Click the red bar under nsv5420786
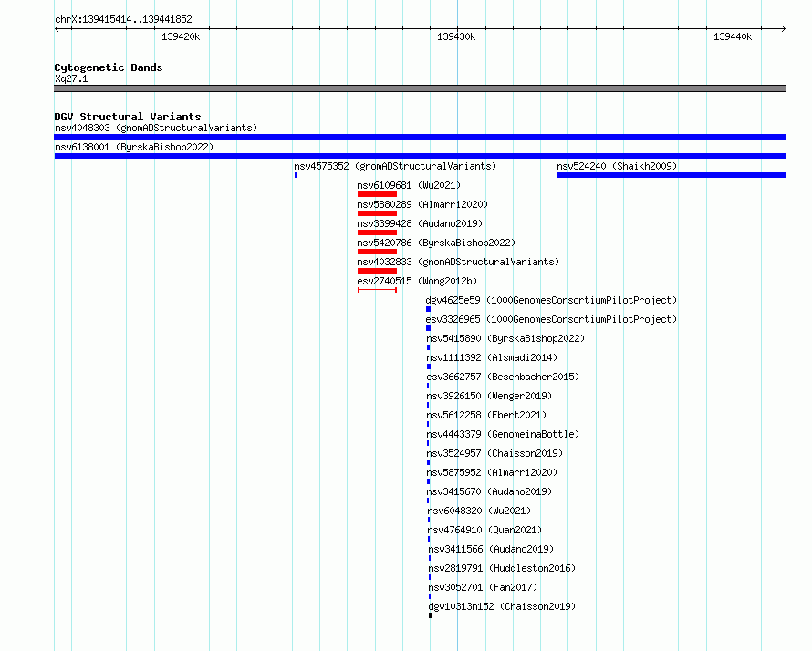 [x=377, y=252]
